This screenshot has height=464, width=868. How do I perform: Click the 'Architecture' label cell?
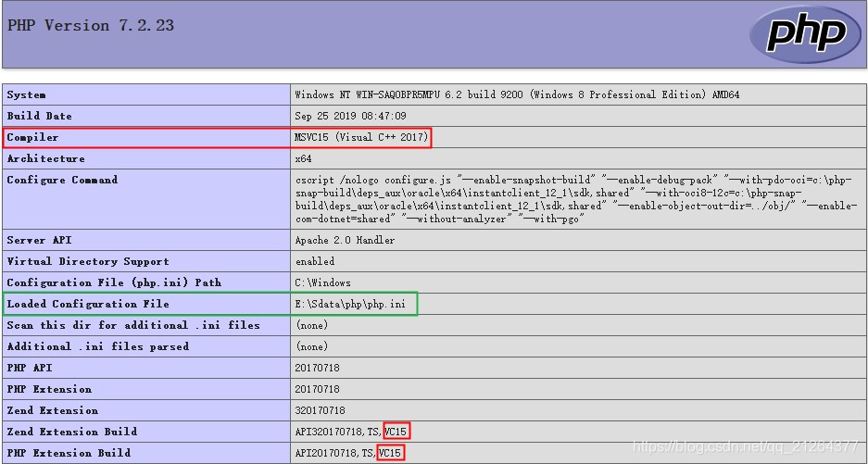(x=146, y=158)
